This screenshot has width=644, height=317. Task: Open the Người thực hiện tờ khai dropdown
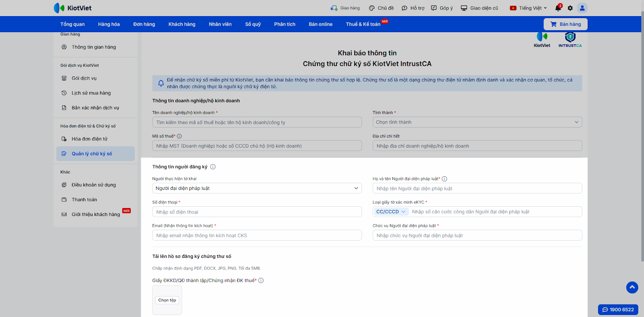257,188
